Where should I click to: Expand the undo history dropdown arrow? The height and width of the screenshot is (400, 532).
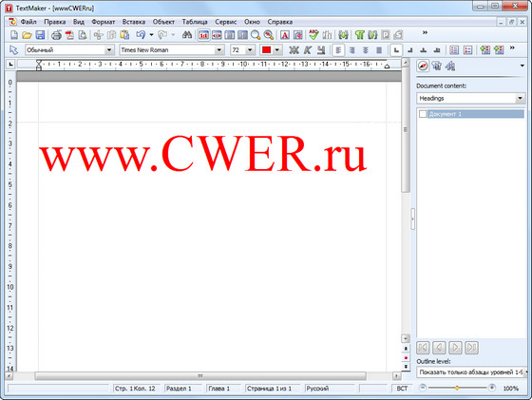click(151, 35)
